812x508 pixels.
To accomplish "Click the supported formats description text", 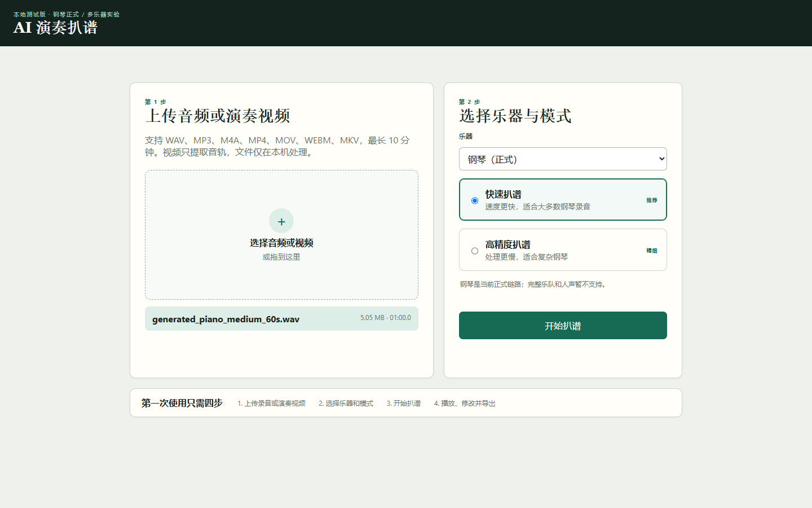I will 277,146.
